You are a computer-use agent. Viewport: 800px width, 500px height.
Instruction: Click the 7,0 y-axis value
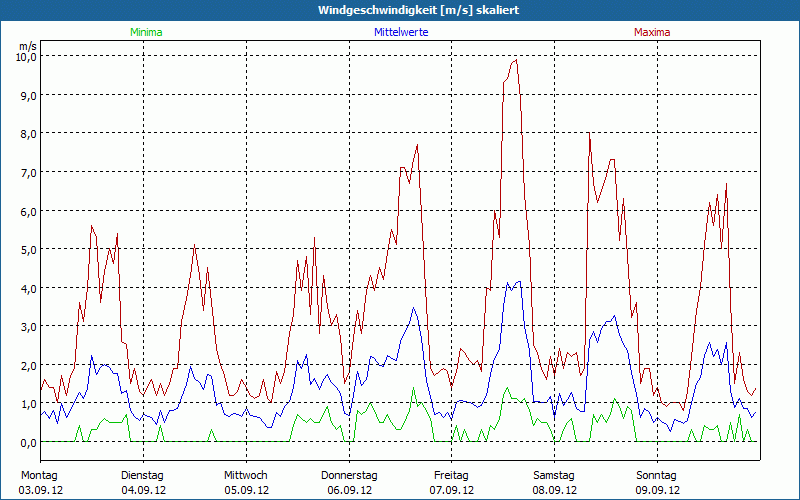coord(29,172)
